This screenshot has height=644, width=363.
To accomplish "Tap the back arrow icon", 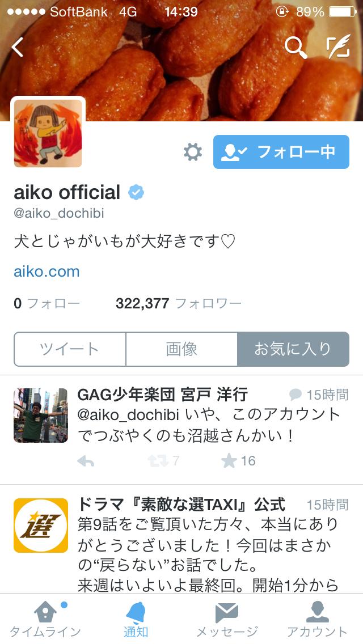I will point(17,47).
